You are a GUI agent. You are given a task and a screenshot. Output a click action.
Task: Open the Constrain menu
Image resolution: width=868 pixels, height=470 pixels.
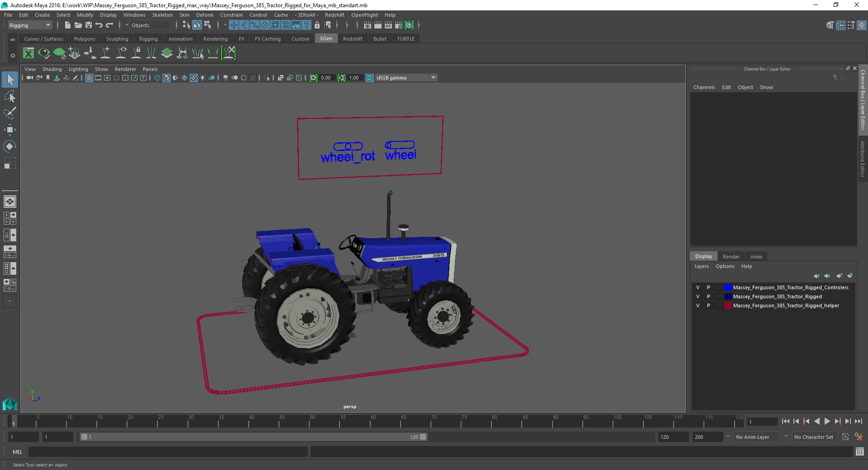tap(231, 15)
